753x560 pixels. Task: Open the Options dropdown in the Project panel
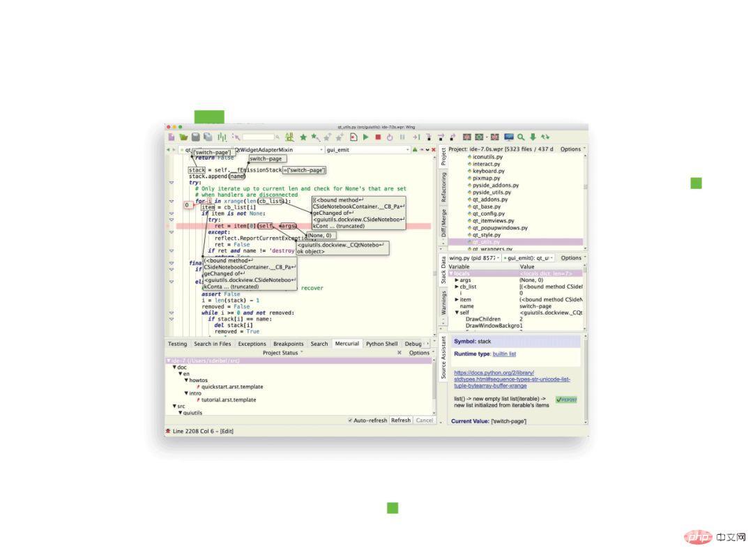point(572,149)
